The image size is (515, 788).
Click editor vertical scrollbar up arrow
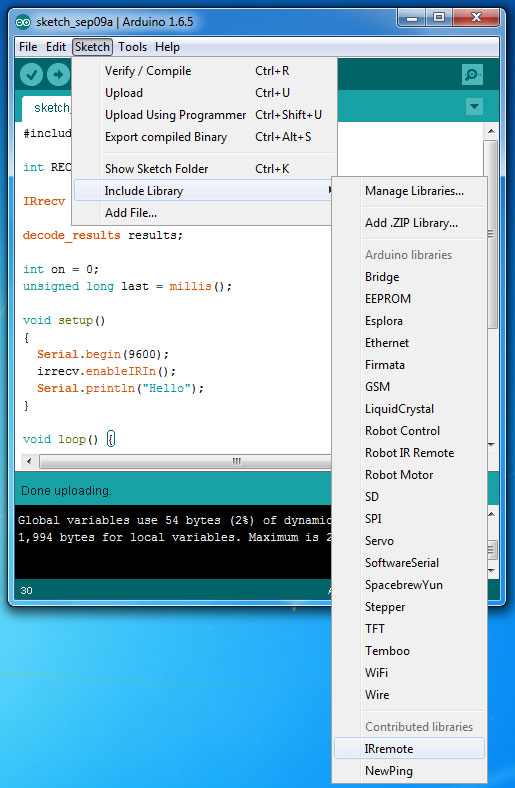click(491, 132)
